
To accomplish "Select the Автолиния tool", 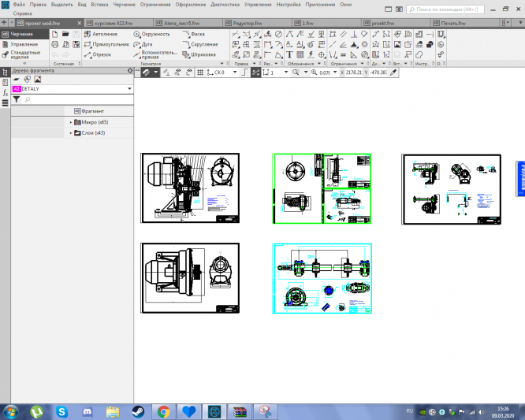I will point(101,34).
